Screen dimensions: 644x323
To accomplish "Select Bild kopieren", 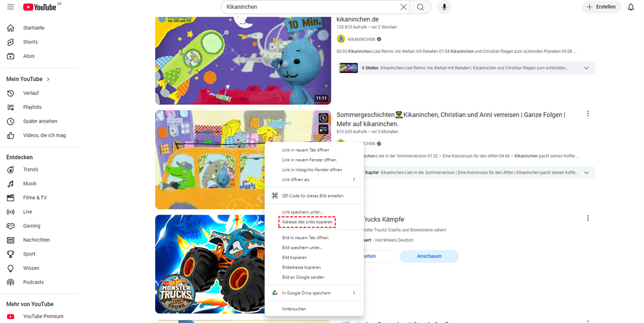I will pyautogui.click(x=314, y=257).
